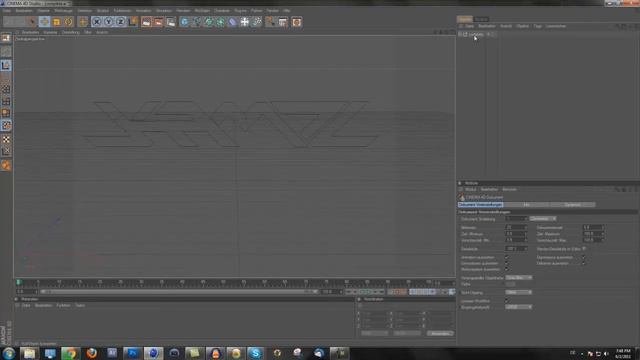The image size is (640, 360).
Task: Open Funktion menu in material manager
Action: click(x=63, y=305)
